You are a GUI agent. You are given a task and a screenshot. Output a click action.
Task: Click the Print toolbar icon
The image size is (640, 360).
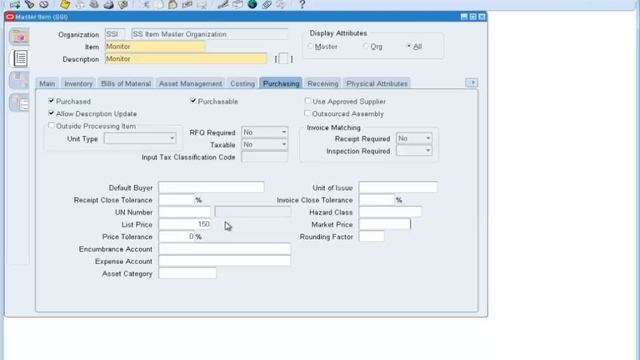pos(109,4)
